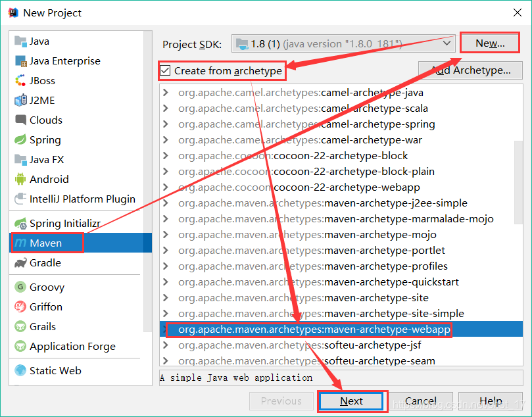532x417 pixels.
Task: Expand the maven-archetype-quickstart node
Action: pyautogui.click(x=166, y=282)
